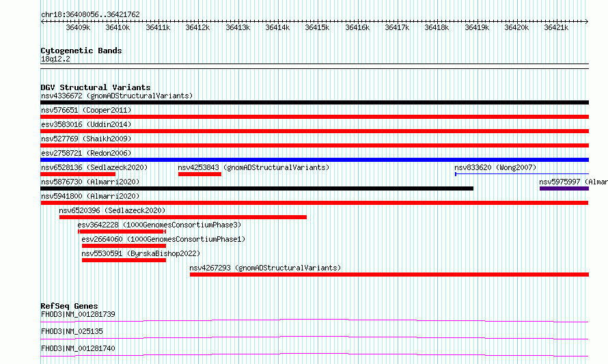608x364 pixels.
Task: Click the RefSeq Genes track title
Action: (69, 306)
